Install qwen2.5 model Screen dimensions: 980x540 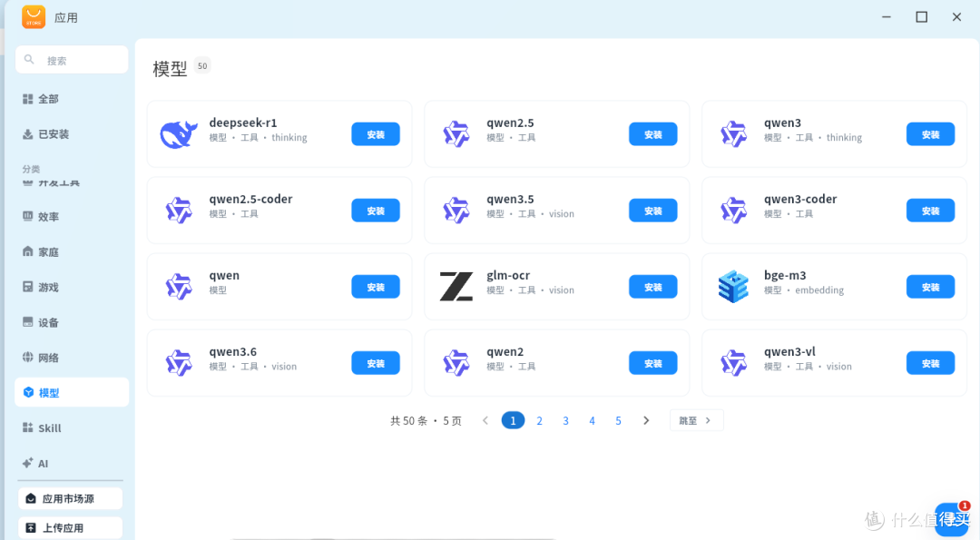[653, 134]
